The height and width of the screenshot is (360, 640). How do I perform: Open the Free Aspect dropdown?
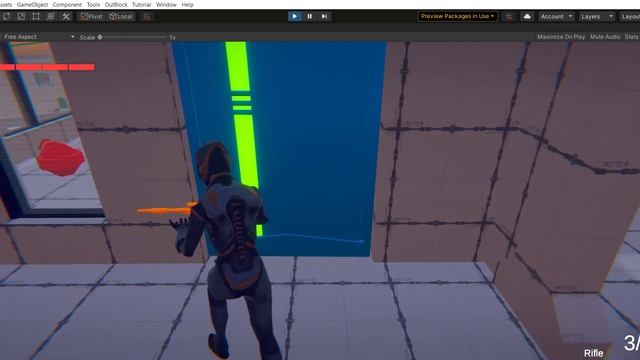(x=39, y=37)
